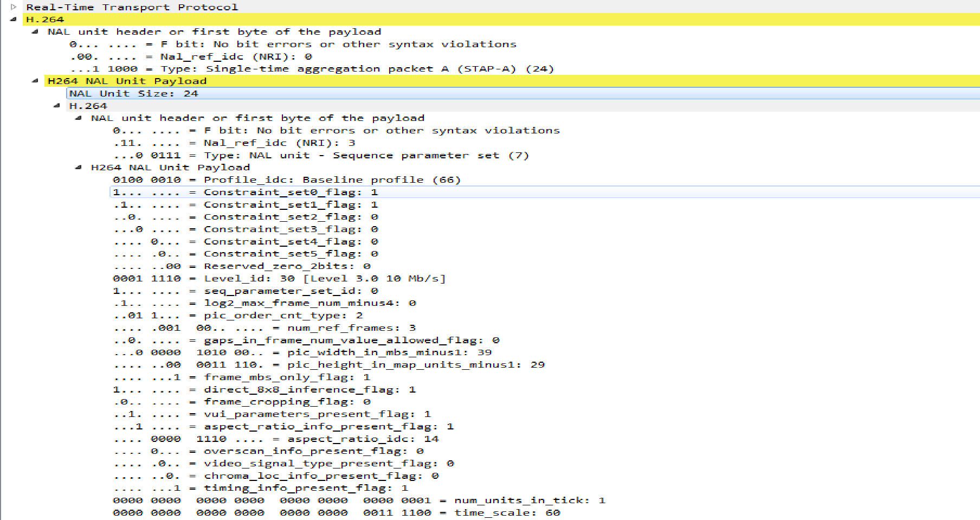Screen dimensions: 980x520
Task: Select the Constraint_set5_flag: 0 row
Action: [246, 254]
